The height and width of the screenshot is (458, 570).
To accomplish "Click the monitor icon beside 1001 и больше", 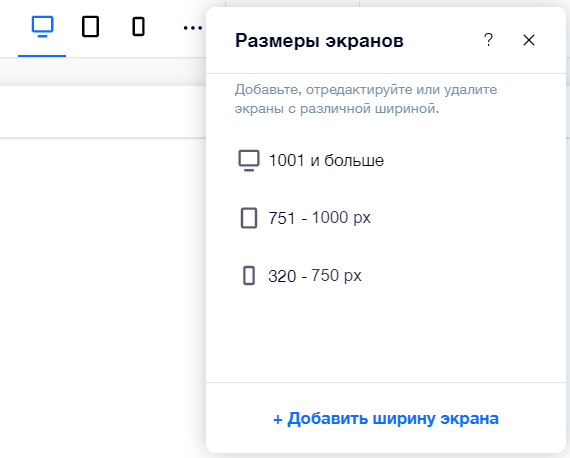I will click(x=249, y=160).
